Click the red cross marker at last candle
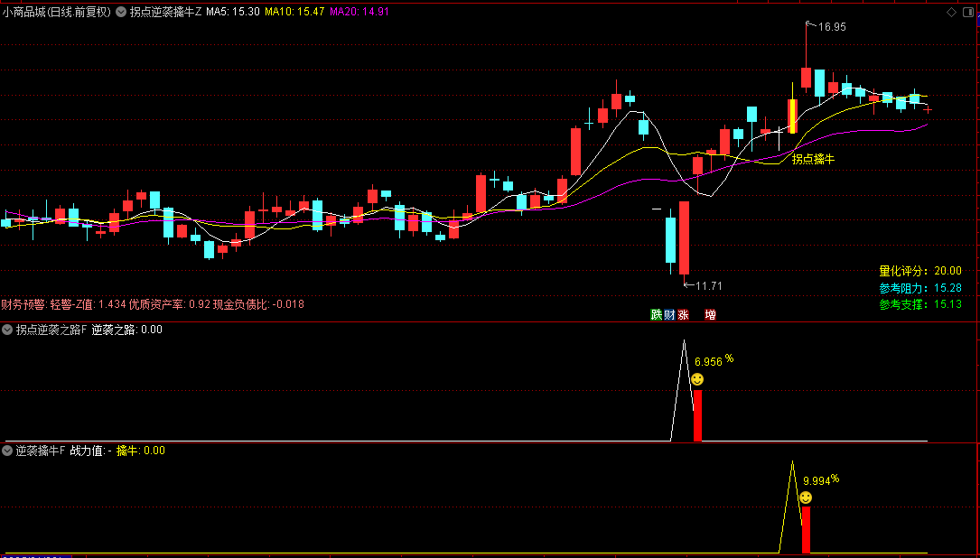The height and width of the screenshot is (558, 980). click(929, 110)
